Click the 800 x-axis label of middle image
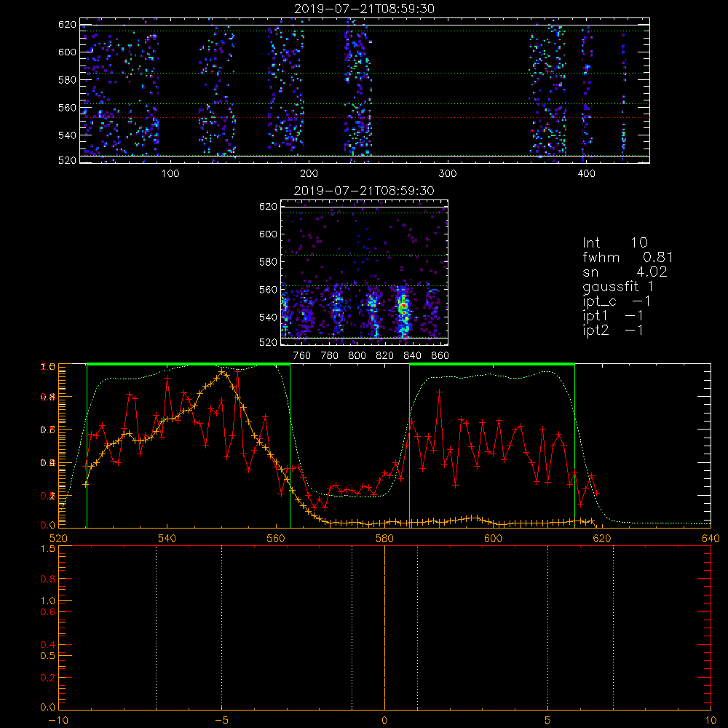 (357, 356)
